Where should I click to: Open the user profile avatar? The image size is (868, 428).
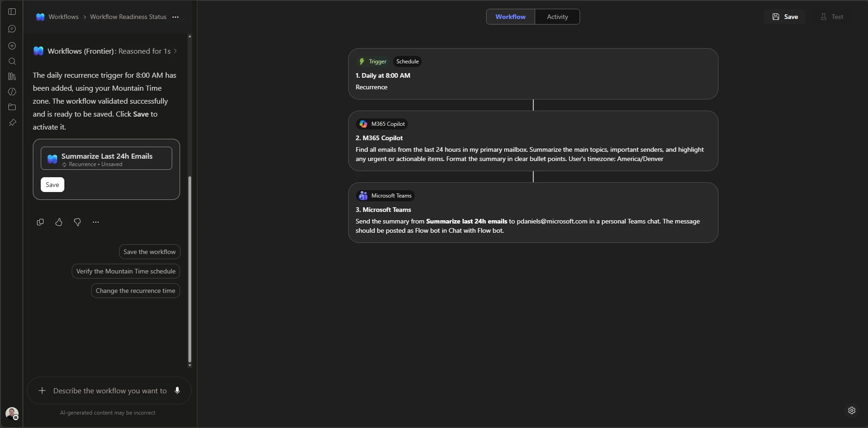pyautogui.click(x=12, y=413)
